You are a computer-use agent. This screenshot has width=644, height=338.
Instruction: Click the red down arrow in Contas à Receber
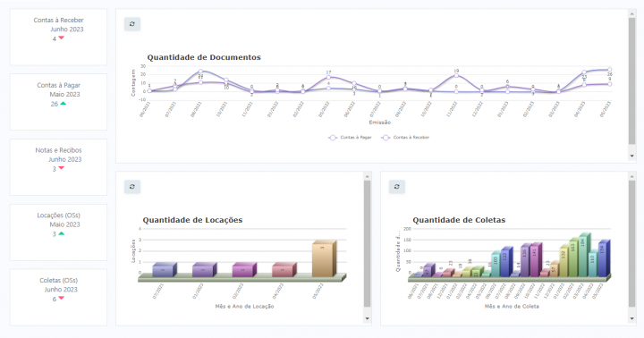61,38
